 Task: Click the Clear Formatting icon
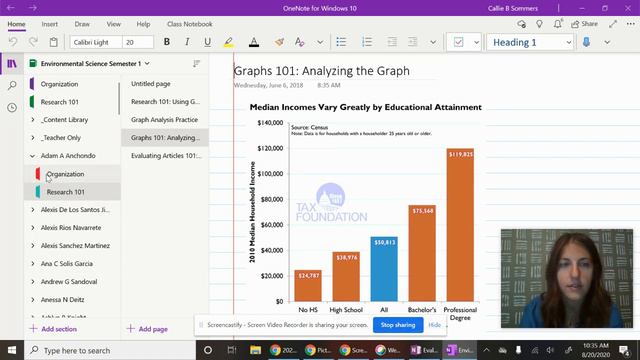click(x=300, y=42)
